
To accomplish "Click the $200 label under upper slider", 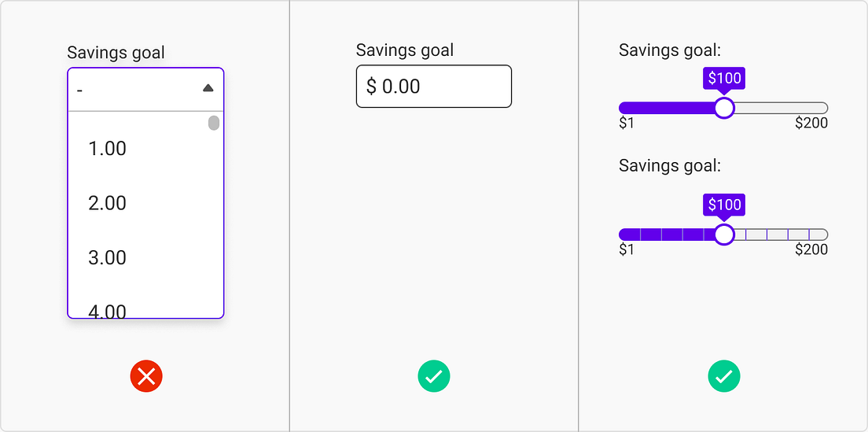I will (811, 124).
